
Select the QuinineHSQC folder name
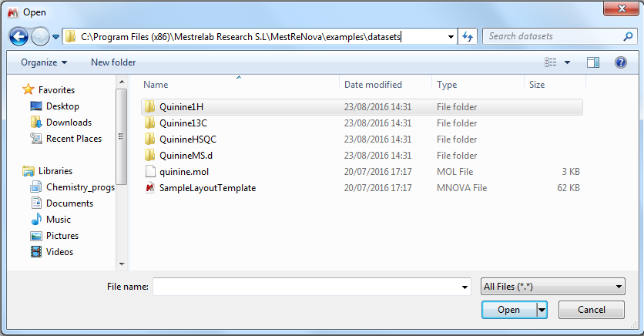[188, 139]
